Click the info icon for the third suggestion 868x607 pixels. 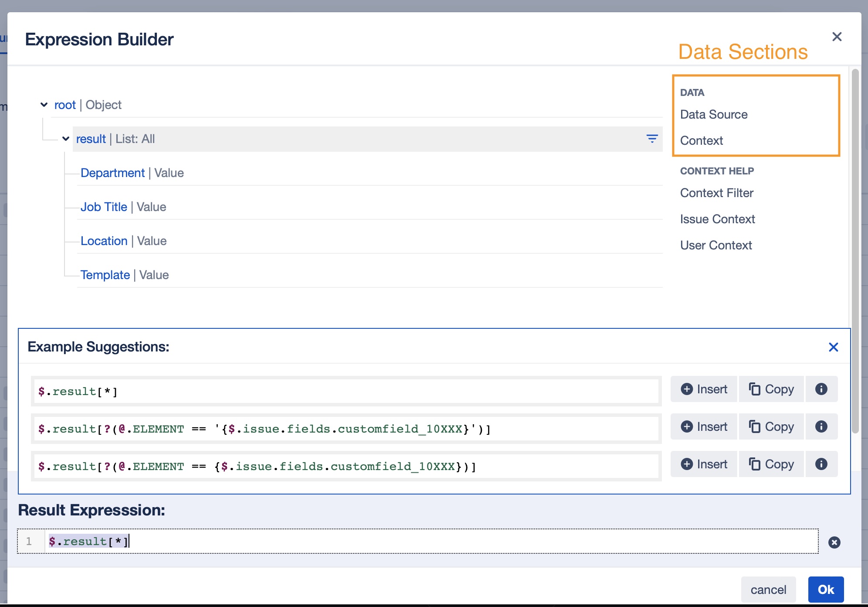pos(821,464)
